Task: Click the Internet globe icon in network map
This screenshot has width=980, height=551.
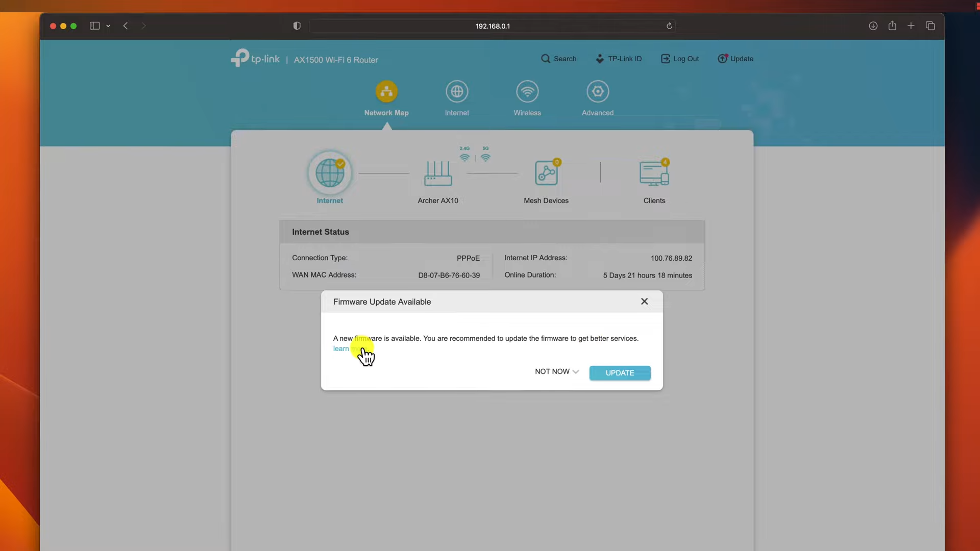Action: point(330,173)
